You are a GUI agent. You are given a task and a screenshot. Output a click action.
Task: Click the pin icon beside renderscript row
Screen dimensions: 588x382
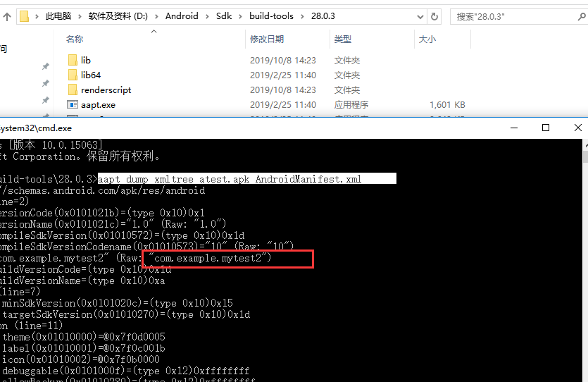click(x=45, y=100)
